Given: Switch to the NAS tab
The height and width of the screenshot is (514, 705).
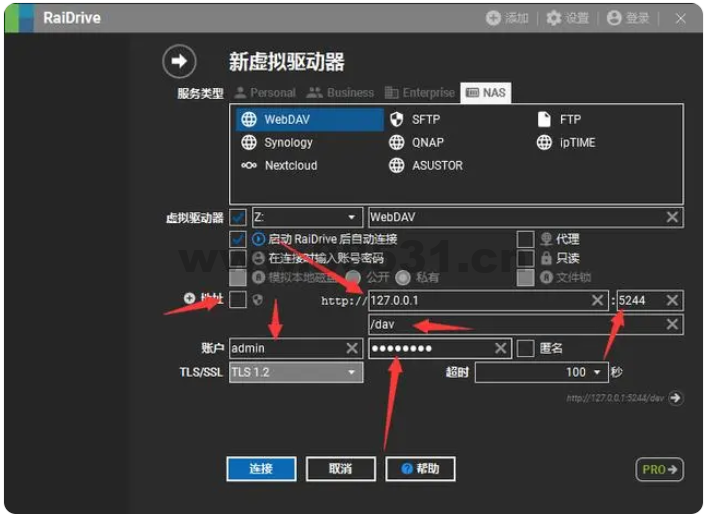Looking at the screenshot, I should (486, 93).
